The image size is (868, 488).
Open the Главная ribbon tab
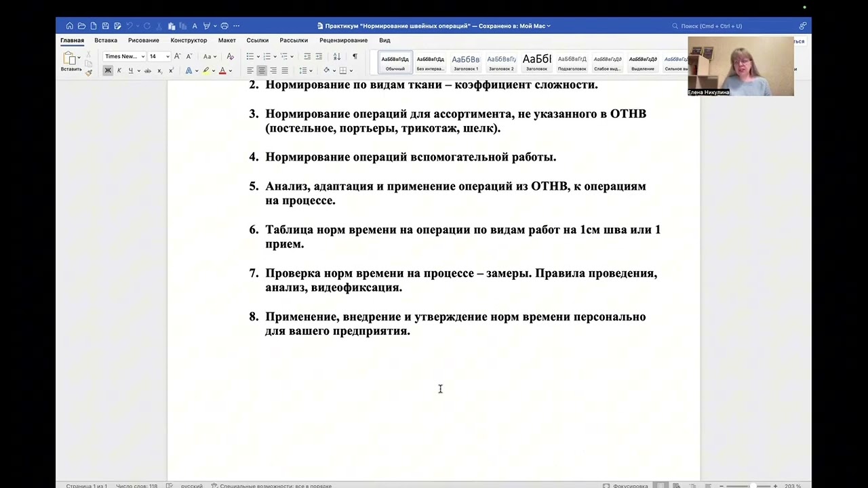pyautogui.click(x=72, y=41)
